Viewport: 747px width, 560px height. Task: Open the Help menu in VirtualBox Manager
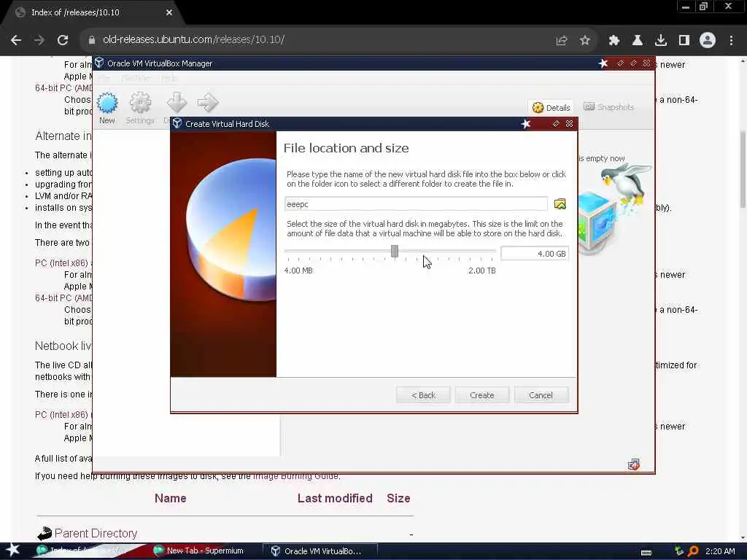pyautogui.click(x=169, y=78)
